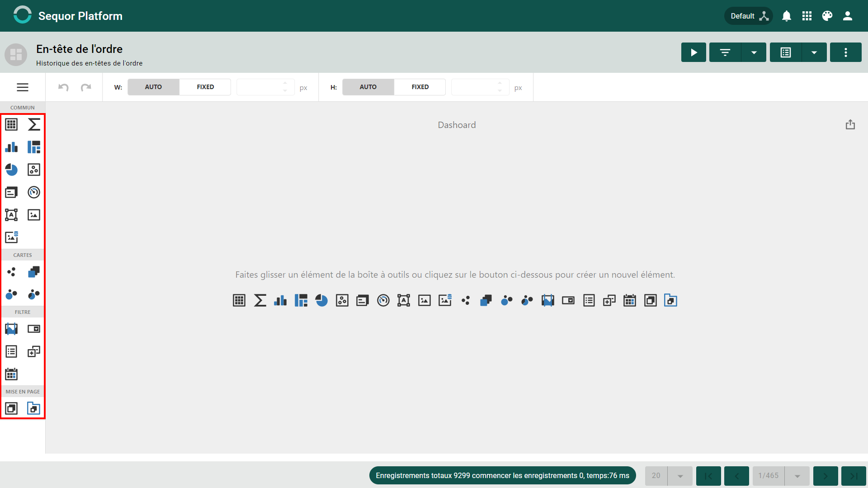Click the Dashoard title text
The height and width of the screenshot is (488, 868).
(x=457, y=125)
